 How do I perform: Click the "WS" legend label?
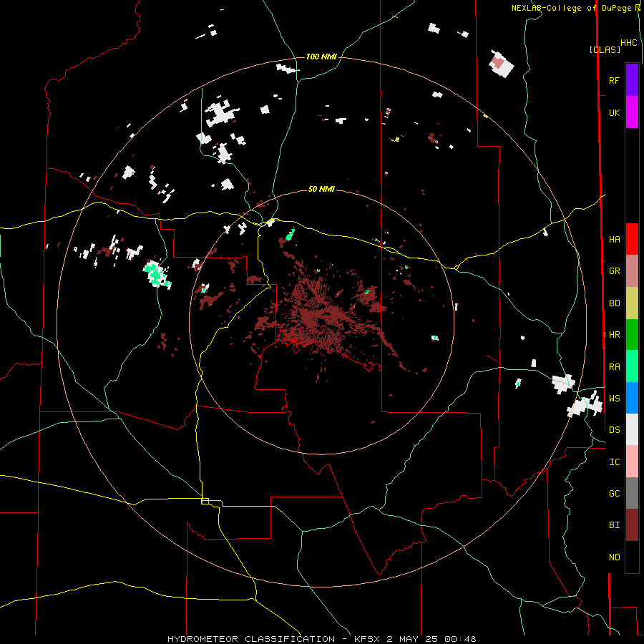click(614, 399)
